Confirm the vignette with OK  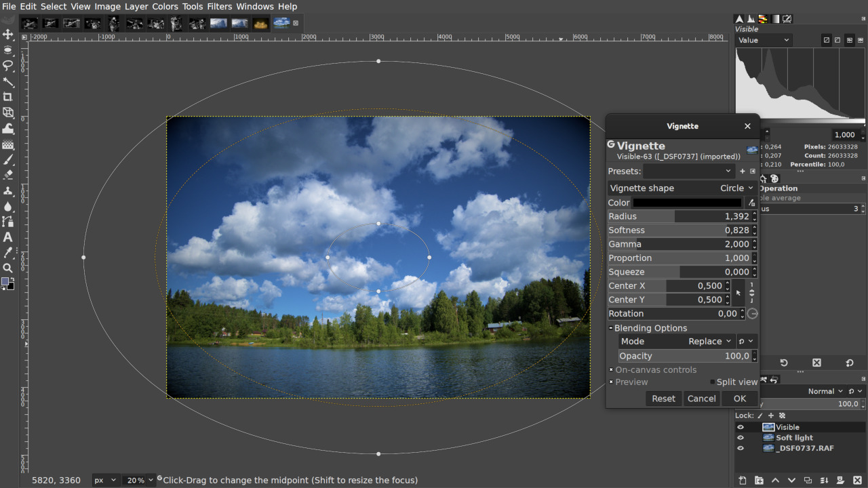739,399
